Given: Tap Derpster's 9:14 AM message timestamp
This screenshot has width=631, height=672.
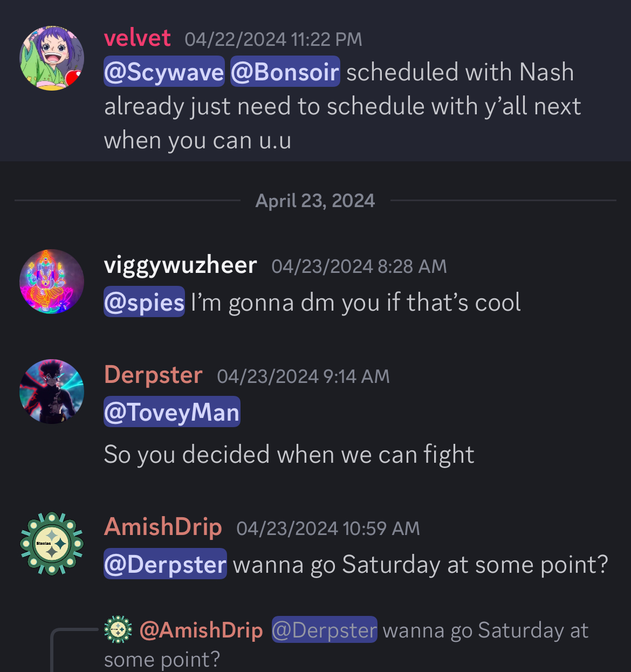Looking at the screenshot, I should [x=303, y=376].
